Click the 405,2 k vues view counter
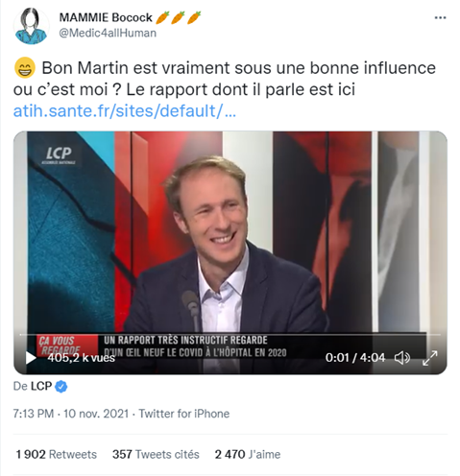The width and height of the screenshot is (460, 476). coord(81,358)
